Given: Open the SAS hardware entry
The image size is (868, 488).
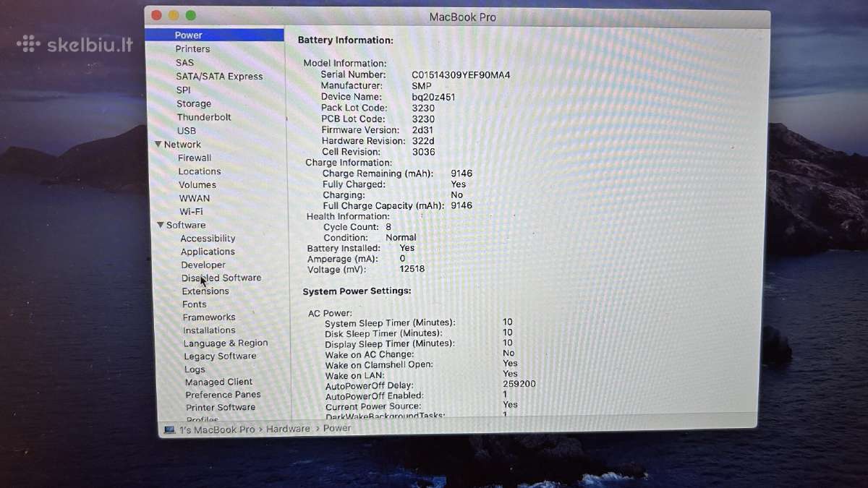Looking at the screenshot, I should pyautogui.click(x=184, y=62).
